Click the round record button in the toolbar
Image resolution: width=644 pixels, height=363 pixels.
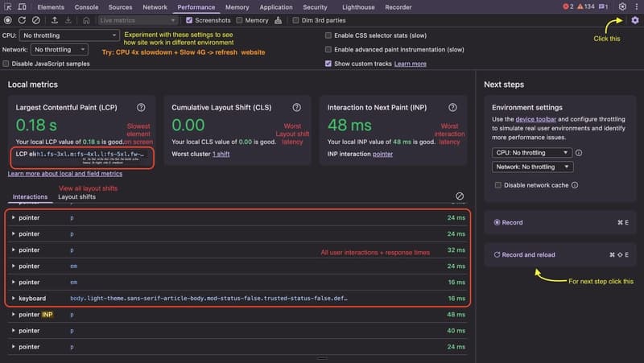pyautogui.click(x=8, y=20)
